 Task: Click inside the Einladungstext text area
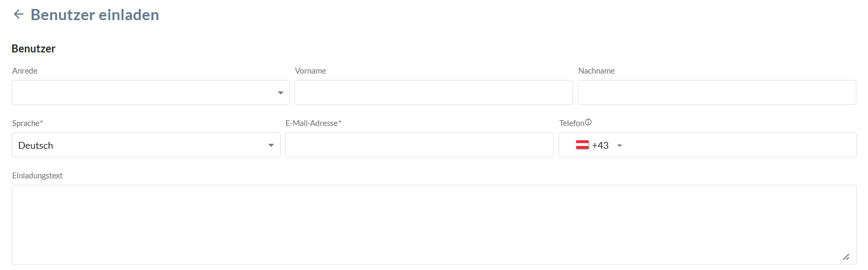433,224
